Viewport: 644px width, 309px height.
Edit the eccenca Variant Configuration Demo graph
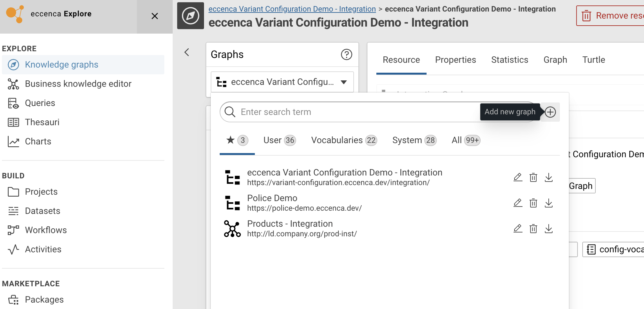tap(518, 177)
